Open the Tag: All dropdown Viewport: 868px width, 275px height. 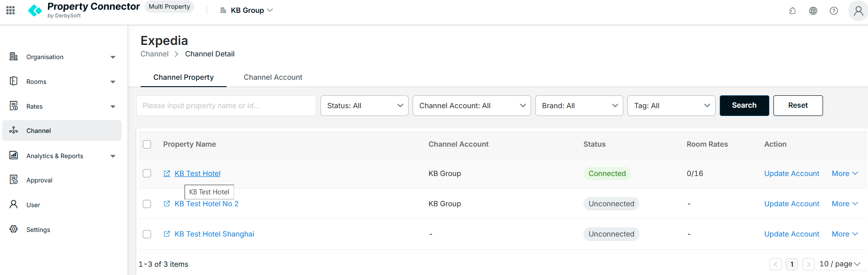click(672, 105)
